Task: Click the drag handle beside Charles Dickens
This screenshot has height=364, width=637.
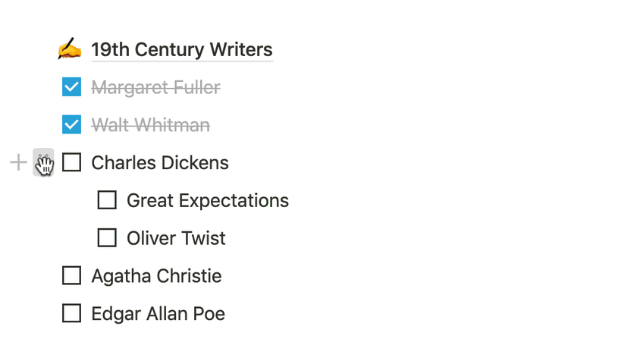Action: tap(43, 162)
